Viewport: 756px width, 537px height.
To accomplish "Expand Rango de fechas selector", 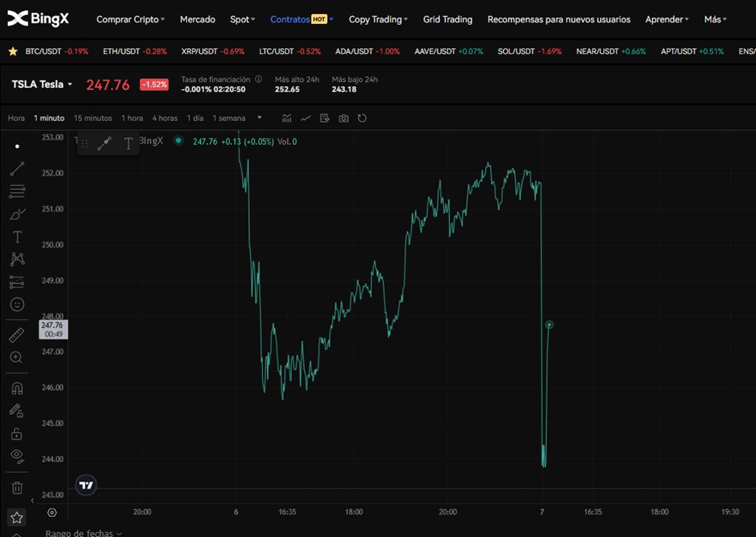I will [x=84, y=533].
